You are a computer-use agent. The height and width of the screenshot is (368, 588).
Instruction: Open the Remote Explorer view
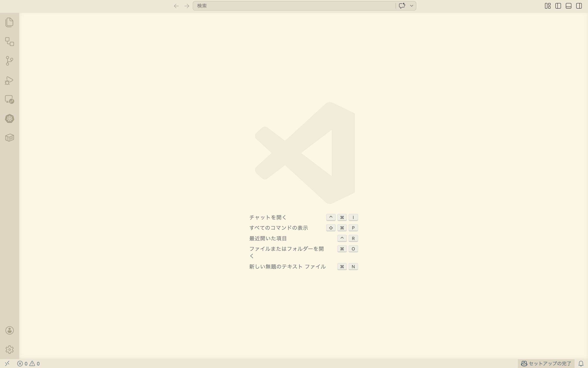point(9,99)
